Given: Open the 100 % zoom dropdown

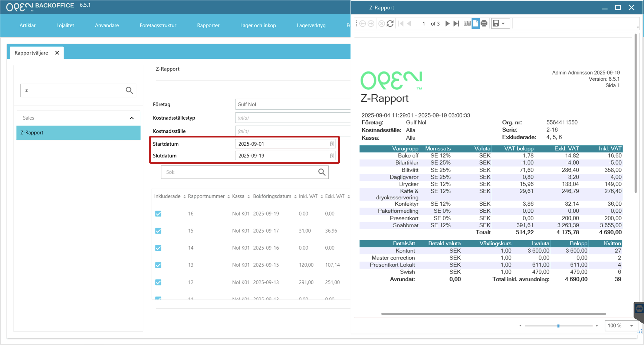Looking at the screenshot, I should [x=631, y=325].
